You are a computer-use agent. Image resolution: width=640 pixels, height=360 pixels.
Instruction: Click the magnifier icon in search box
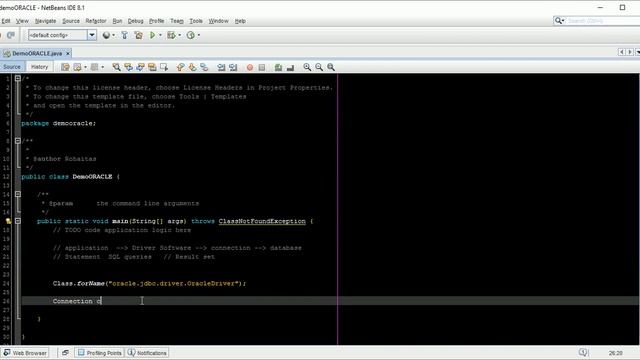coord(558,20)
